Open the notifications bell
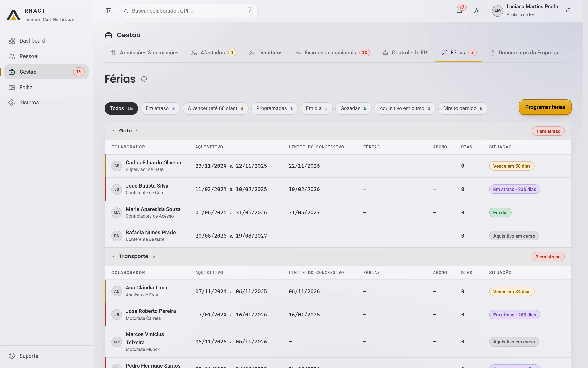Image resolution: width=588 pixels, height=368 pixels. coord(459,11)
